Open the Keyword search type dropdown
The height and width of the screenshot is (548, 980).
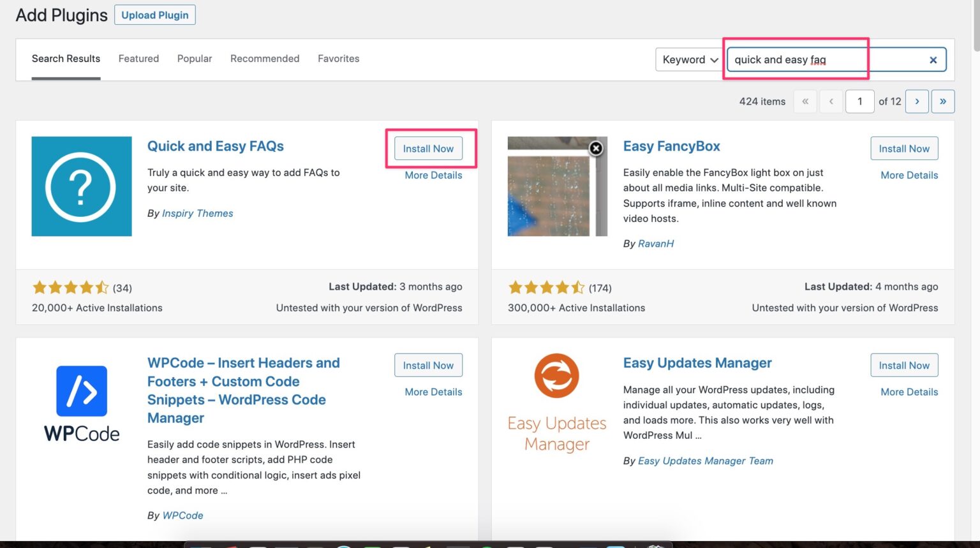[689, 60]
